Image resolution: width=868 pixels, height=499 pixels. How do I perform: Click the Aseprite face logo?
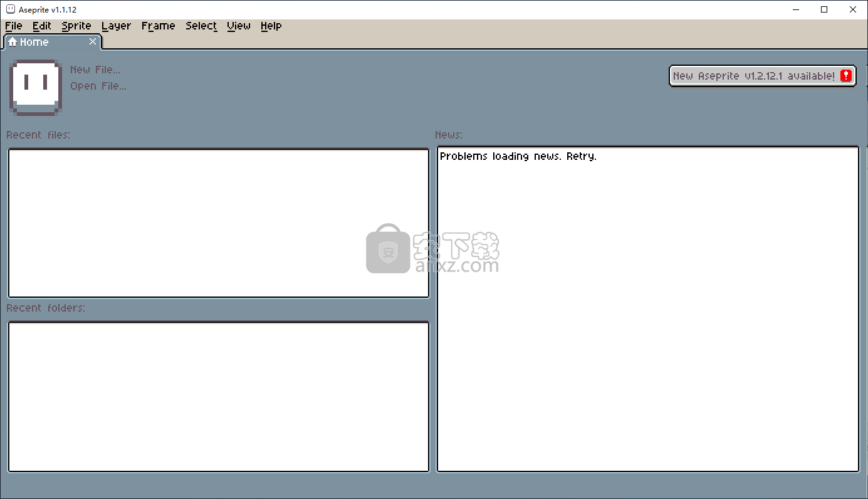click(36, 87)
